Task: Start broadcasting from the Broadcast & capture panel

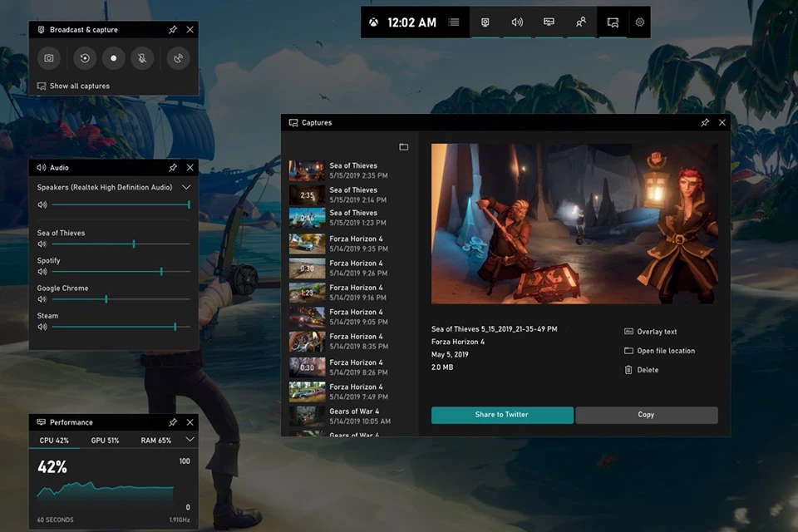Action: pyautogui.click(x=178, y=58)
